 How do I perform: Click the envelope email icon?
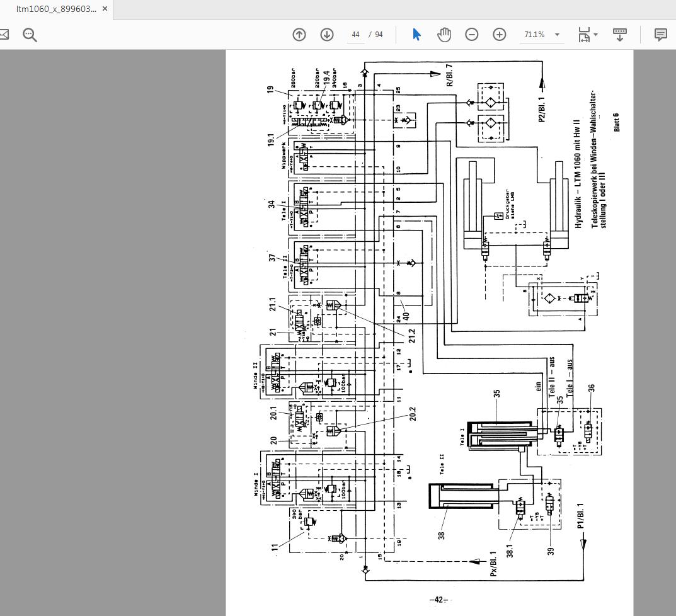pos(3,35)
